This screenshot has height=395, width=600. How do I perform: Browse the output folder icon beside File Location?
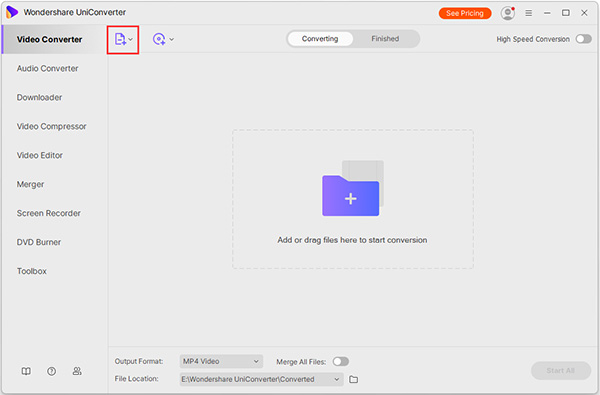pos(354,379)
